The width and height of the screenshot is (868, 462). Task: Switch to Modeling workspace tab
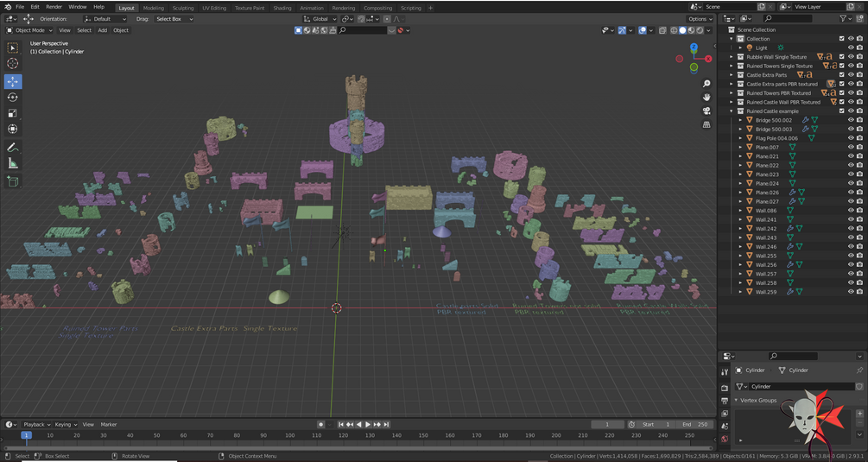tap(154, 9)
